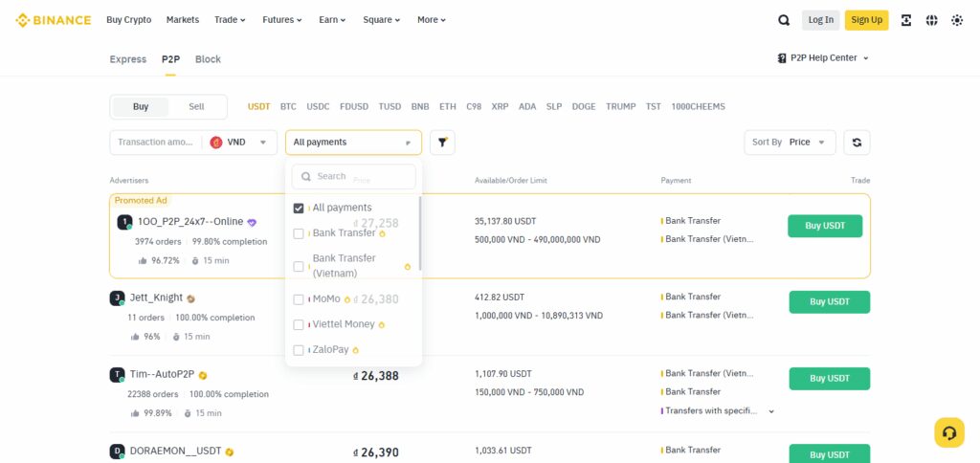Select the TRUMP coin tab
980x463 pixels.
pos(620,107)
